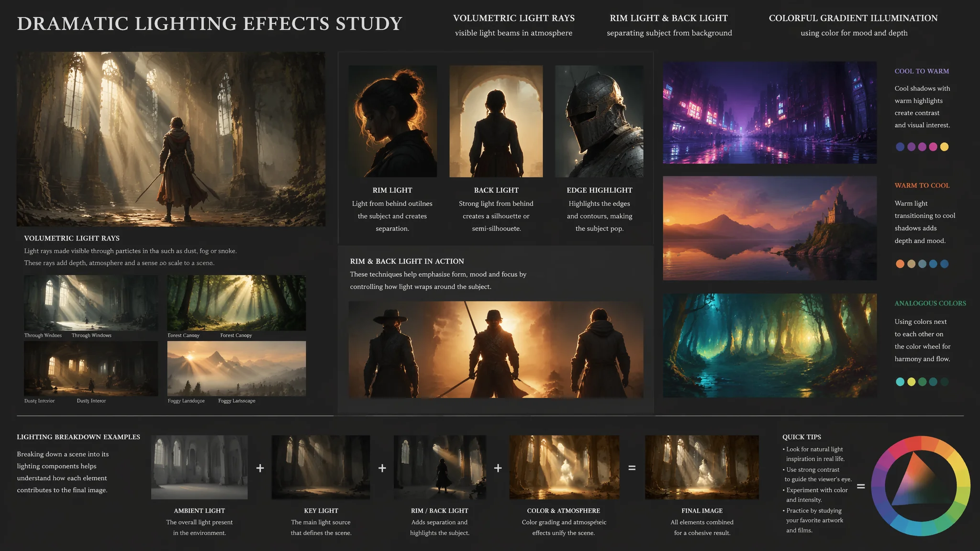980x551 pixels.
Task: Select the Ambient Light breakdown thumbnail
Action: point(200,467)
